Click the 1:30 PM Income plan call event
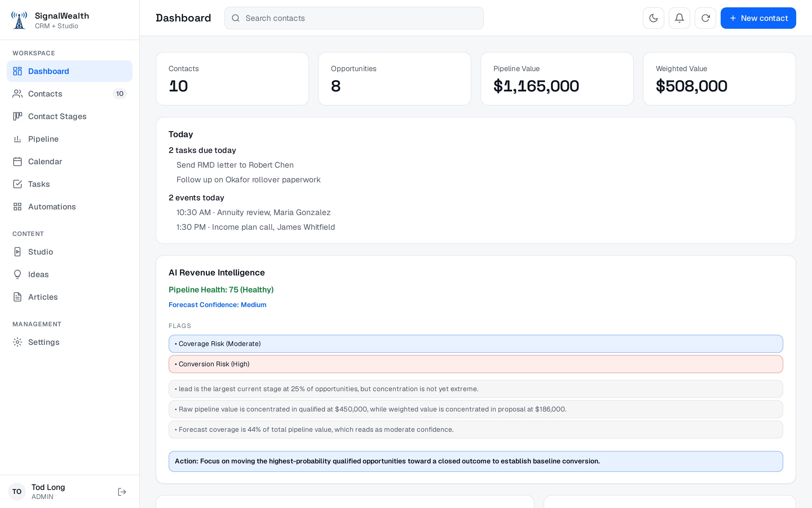Screen dimensions: 812x508 255,227
